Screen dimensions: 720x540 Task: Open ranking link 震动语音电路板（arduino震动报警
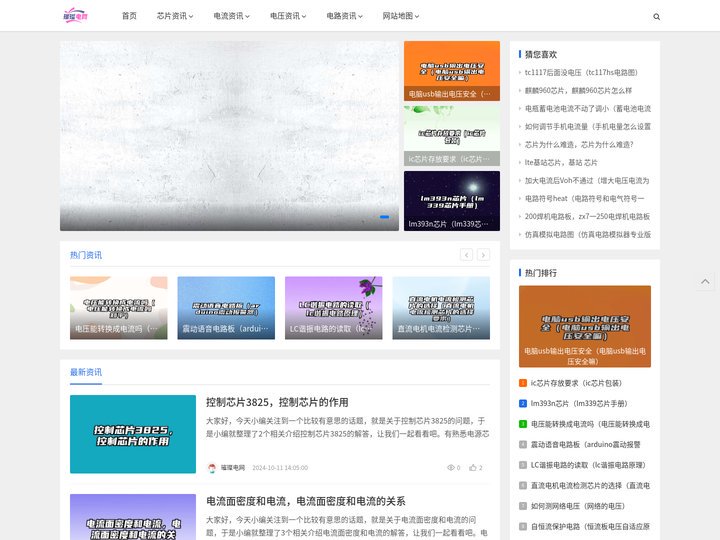click(x=585, y=444)
